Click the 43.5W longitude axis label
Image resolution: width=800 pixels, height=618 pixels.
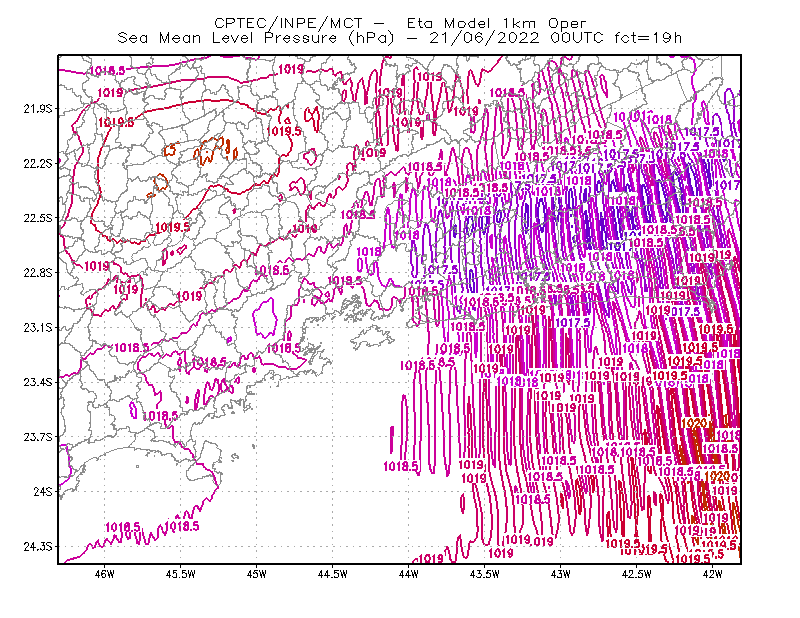(x=484, y=574)
